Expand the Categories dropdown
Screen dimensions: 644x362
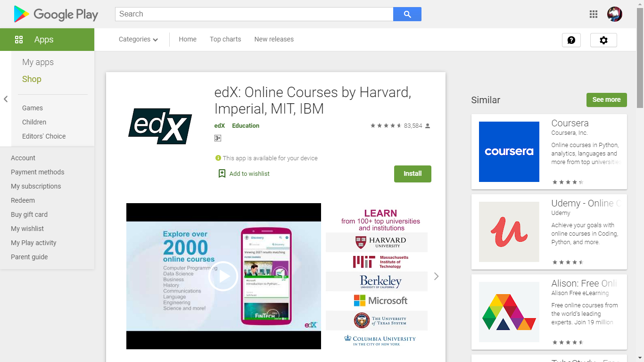pyautogui.click(x=138, y=40)
